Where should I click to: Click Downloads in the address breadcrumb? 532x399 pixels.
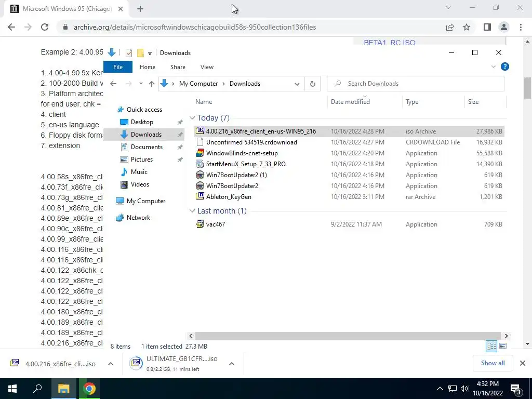point(245,84)
